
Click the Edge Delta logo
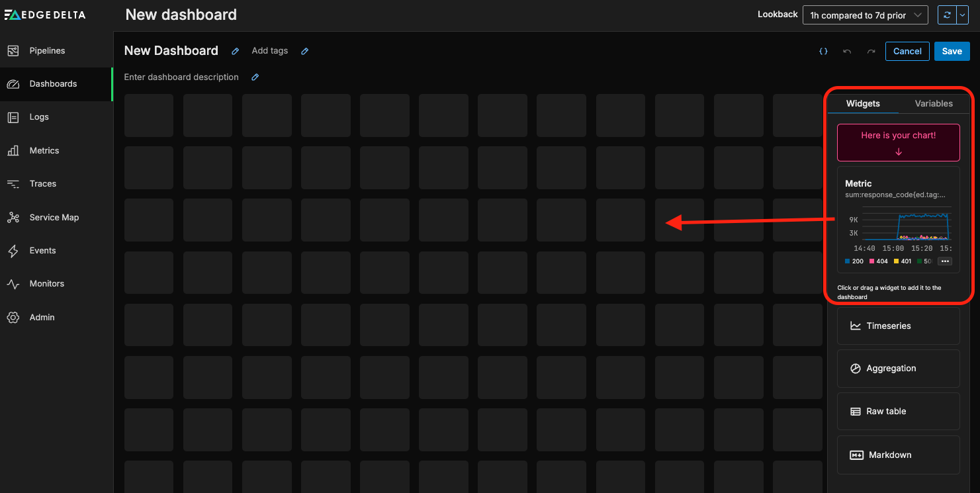[x=45, y=15]
